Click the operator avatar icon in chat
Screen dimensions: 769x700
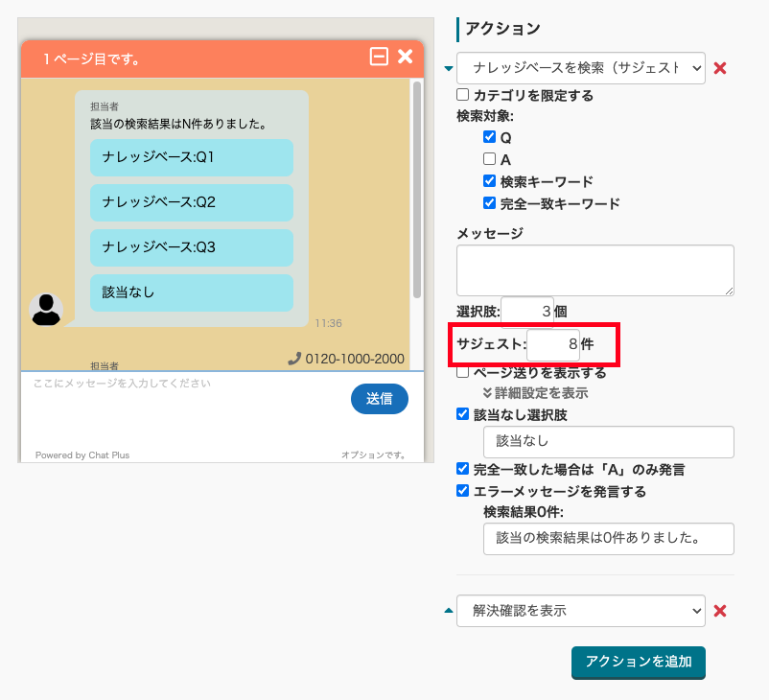click(46, 310)
